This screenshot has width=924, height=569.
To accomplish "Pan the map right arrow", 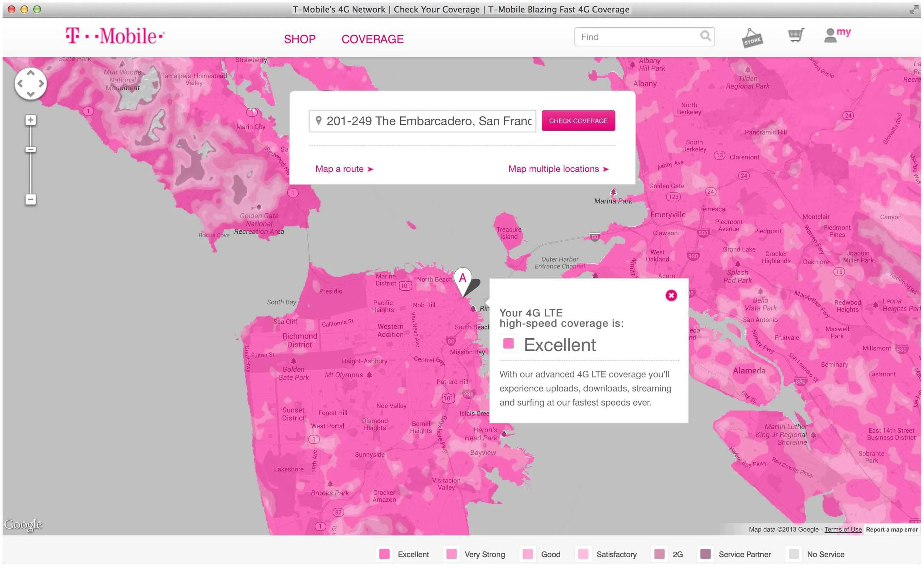I will click(41, 84).
